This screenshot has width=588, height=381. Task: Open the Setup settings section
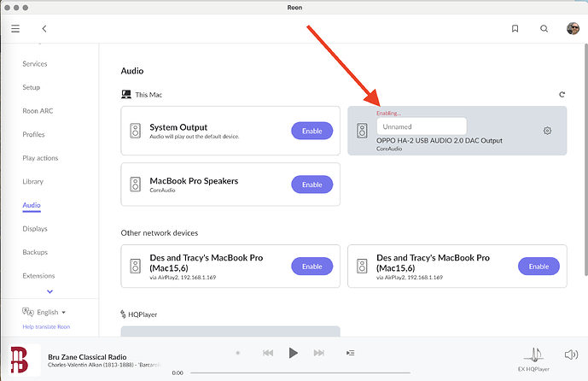[31, 87]
